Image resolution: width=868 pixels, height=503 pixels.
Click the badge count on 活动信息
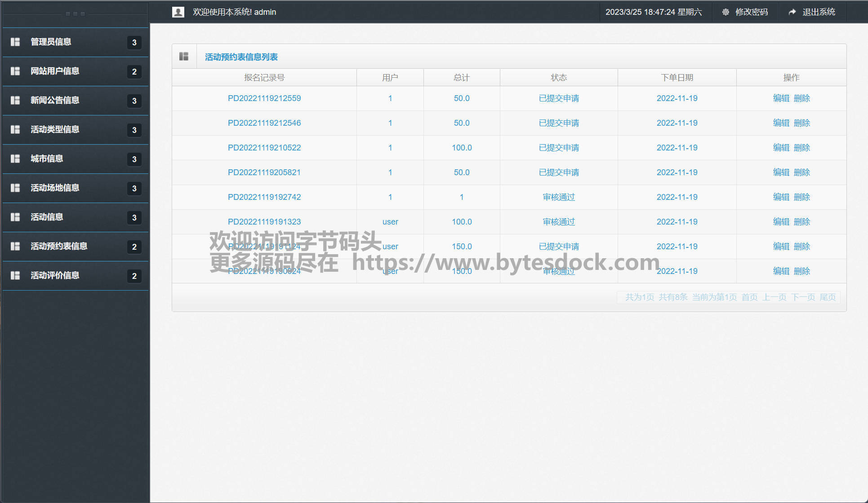point(134,218)
